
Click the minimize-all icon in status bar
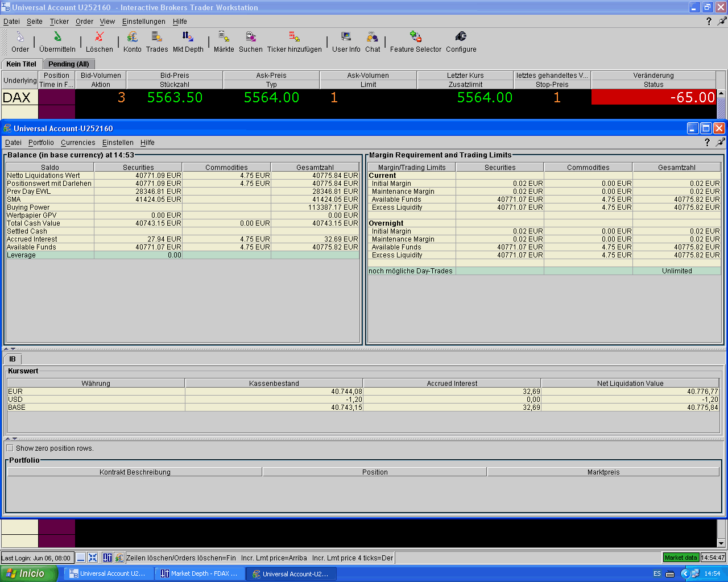tap(81, 558)
